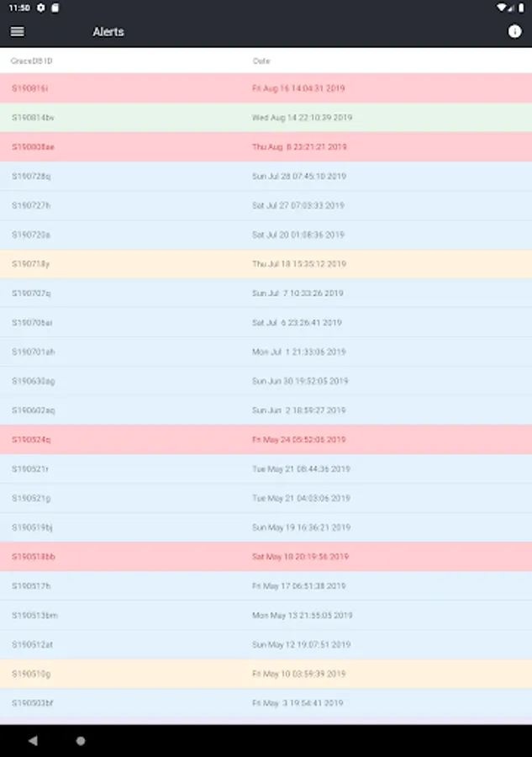Open the orange S190718y alert row
532x757 pixels.
pos(266,263)
